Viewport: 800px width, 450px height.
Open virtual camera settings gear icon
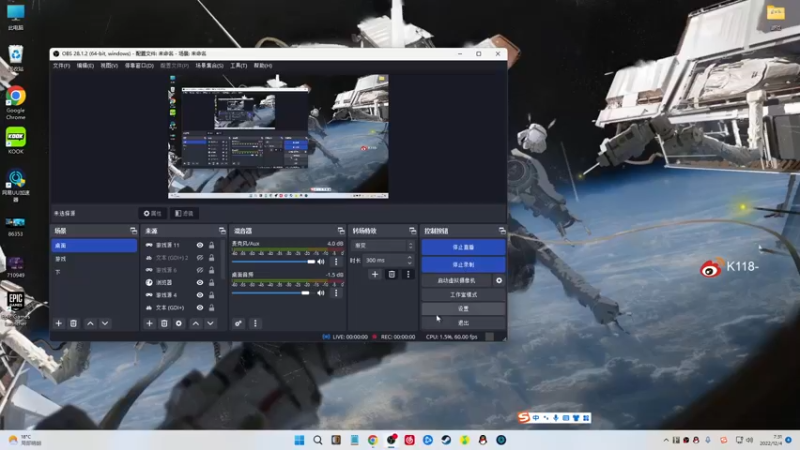point(499,281)
